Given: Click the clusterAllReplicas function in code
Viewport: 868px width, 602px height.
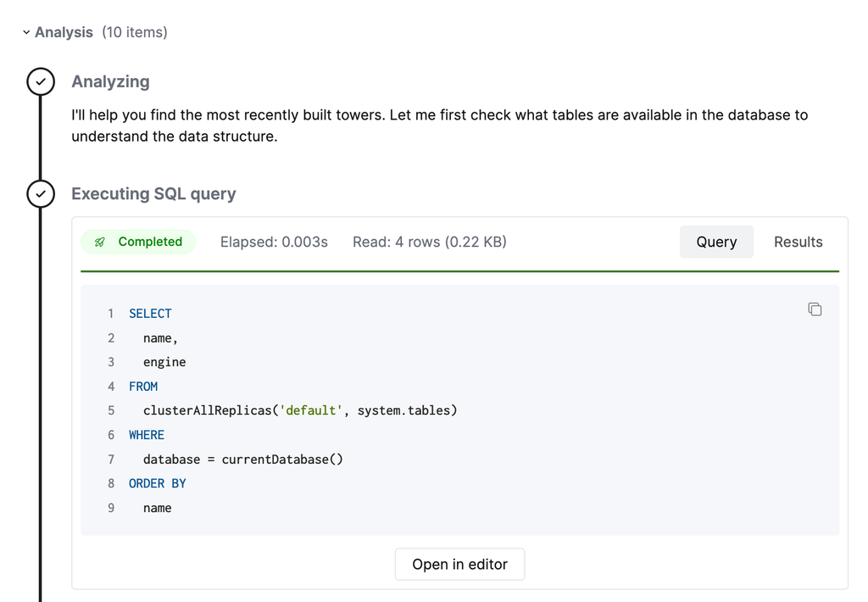Looking at the screenshot, I should point(208,411).
